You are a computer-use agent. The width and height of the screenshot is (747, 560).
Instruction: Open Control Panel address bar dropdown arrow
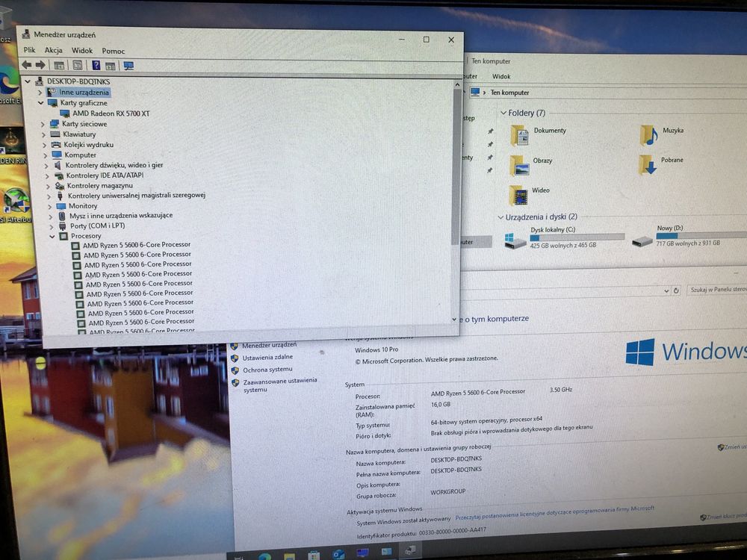pos(666,290)
